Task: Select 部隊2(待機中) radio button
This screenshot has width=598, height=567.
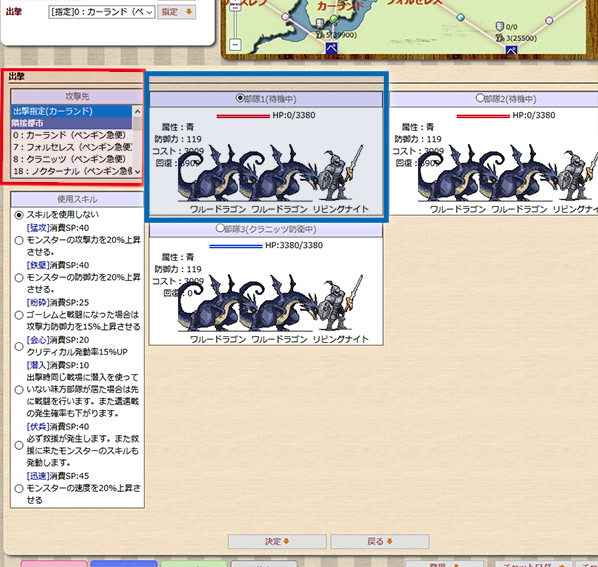Action: click(x=480, y=98)
